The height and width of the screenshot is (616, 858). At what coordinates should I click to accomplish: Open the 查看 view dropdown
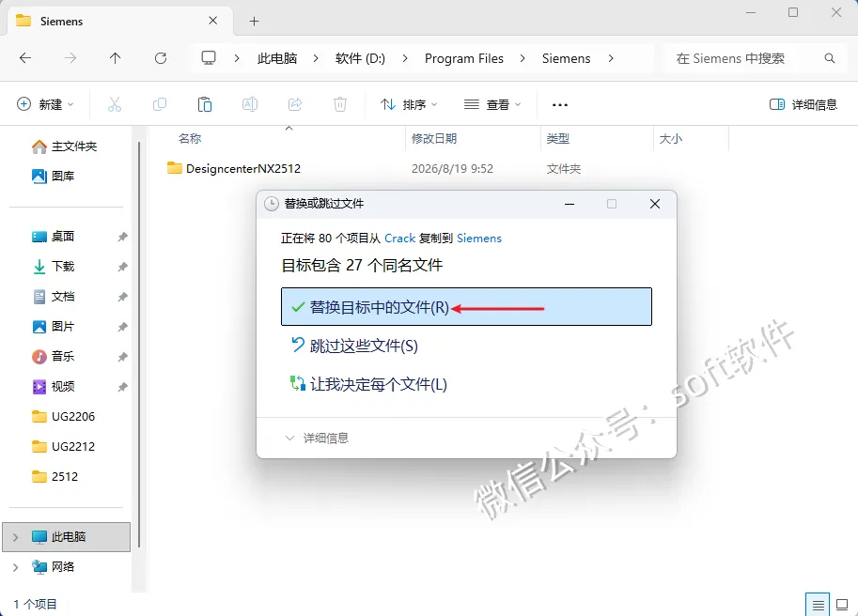pyautogui.click(x=492, y=104)
